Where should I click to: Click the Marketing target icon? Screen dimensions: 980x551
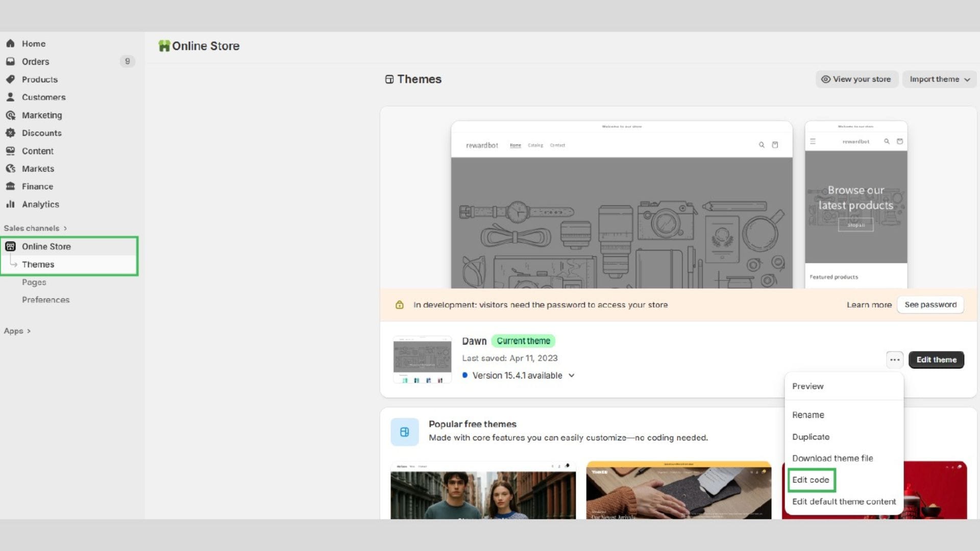(10, 115)
